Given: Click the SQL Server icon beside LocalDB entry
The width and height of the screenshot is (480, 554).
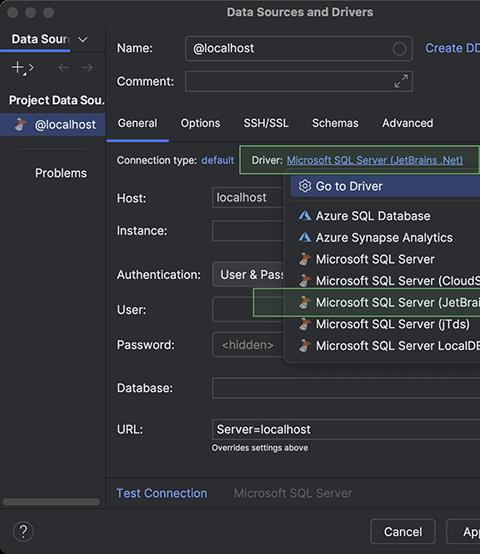Looking at the screenshot, I should pyautogui.click(x=304, y=346).
